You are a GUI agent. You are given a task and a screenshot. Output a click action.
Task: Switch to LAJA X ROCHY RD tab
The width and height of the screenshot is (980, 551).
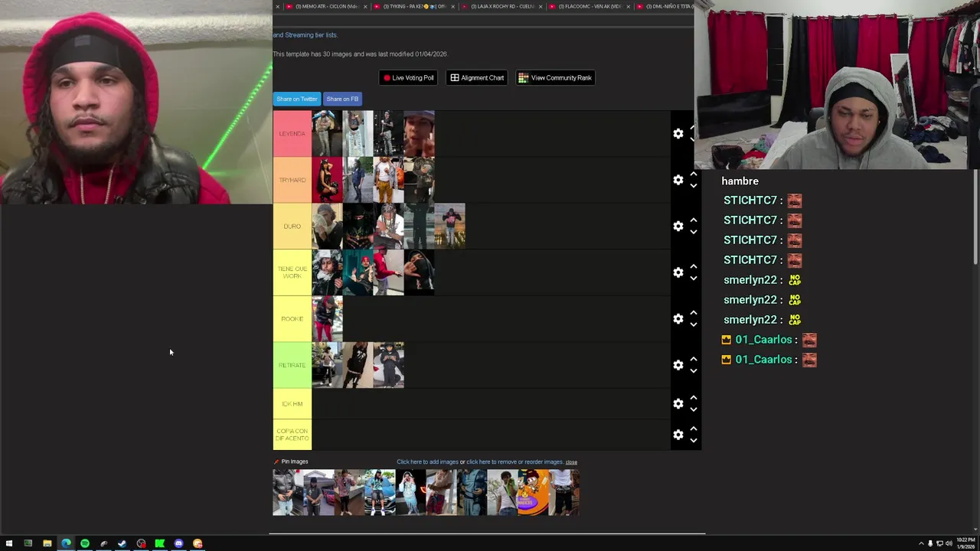(501, 6)
